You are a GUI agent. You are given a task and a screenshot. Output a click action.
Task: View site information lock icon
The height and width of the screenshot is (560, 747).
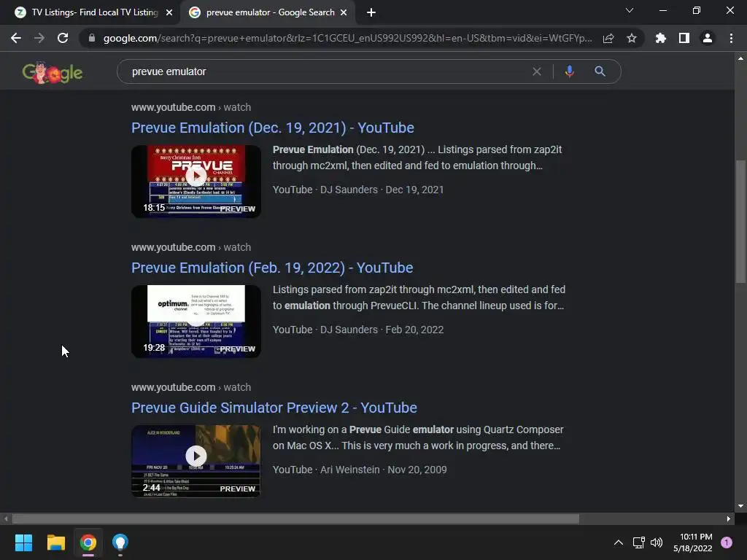tap(91, 38)
